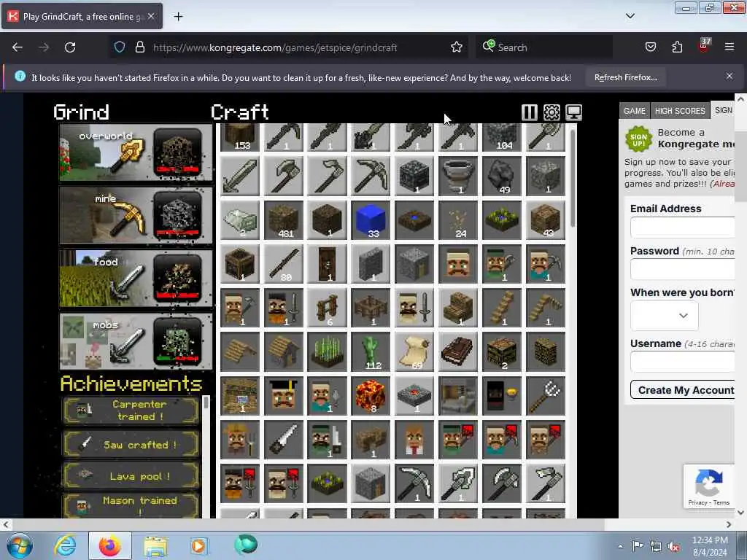The width and height of the screenshot is (747, 560).
Task: Reload the page in Firefox
Action: [x=70, y=47]
